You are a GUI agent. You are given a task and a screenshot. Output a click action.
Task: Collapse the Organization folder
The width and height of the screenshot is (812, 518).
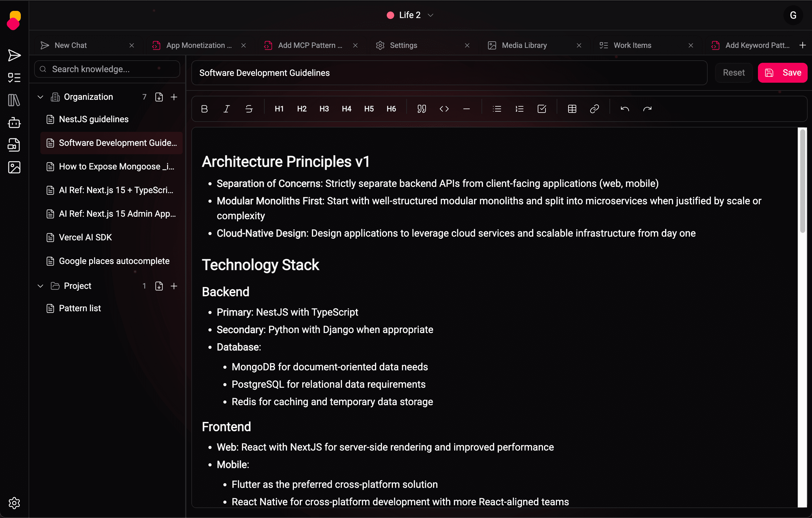pos(40,97)
